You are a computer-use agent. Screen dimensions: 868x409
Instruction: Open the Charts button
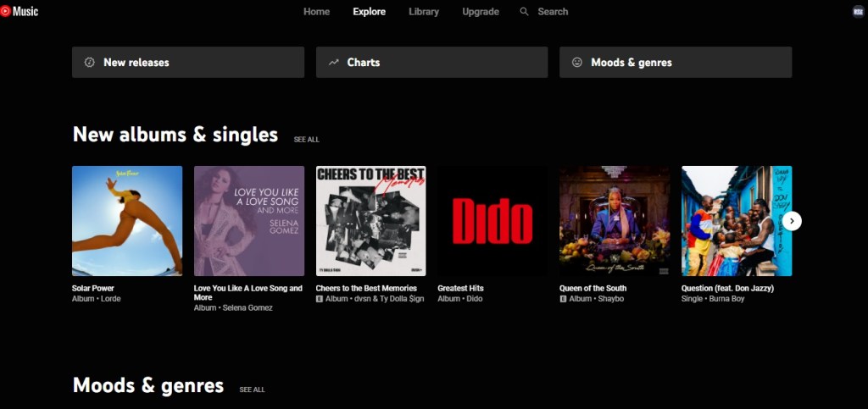pos(431,63)
